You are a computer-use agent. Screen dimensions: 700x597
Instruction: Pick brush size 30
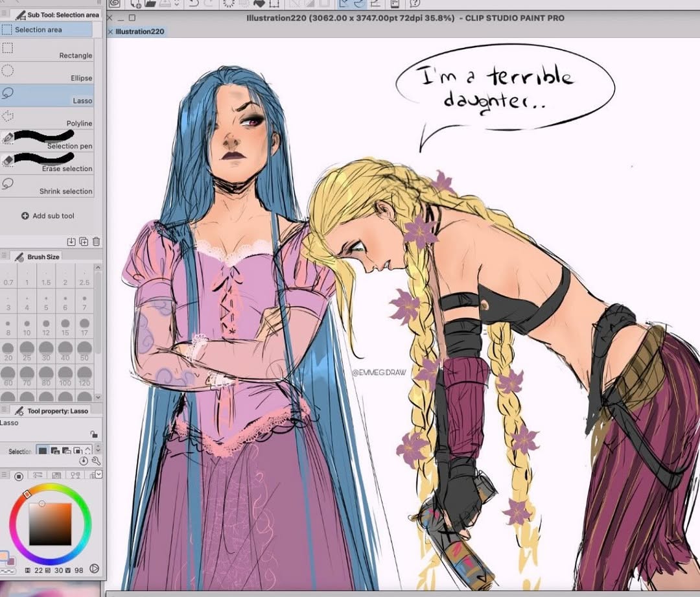pos(46,352)
